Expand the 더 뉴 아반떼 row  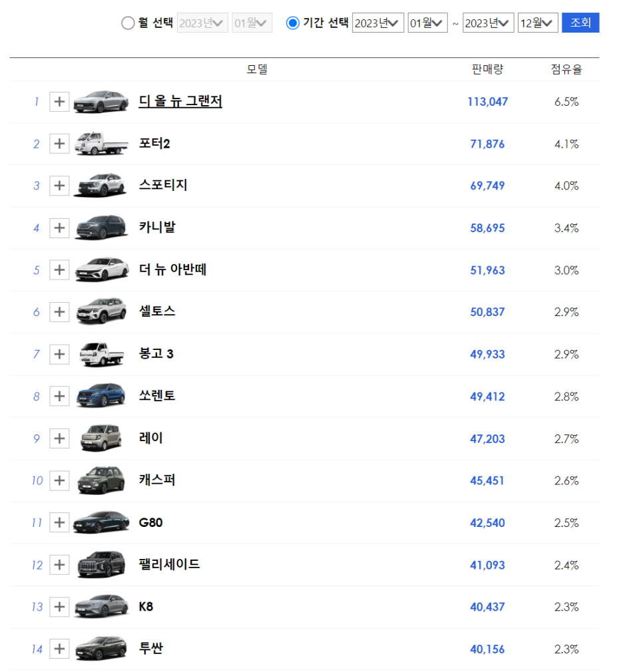60,269
